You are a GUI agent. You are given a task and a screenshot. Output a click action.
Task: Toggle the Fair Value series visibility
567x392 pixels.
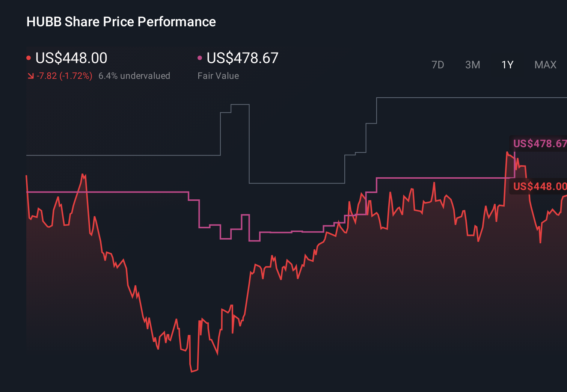[242, 57]
